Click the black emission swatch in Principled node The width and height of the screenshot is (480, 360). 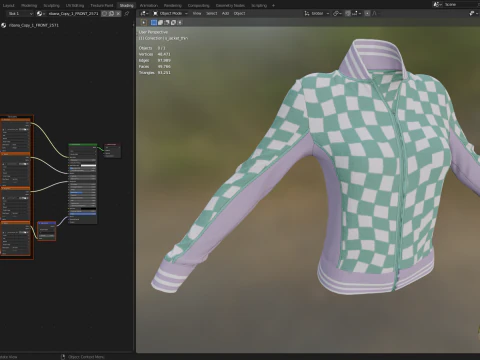click(x=88, y=209)
